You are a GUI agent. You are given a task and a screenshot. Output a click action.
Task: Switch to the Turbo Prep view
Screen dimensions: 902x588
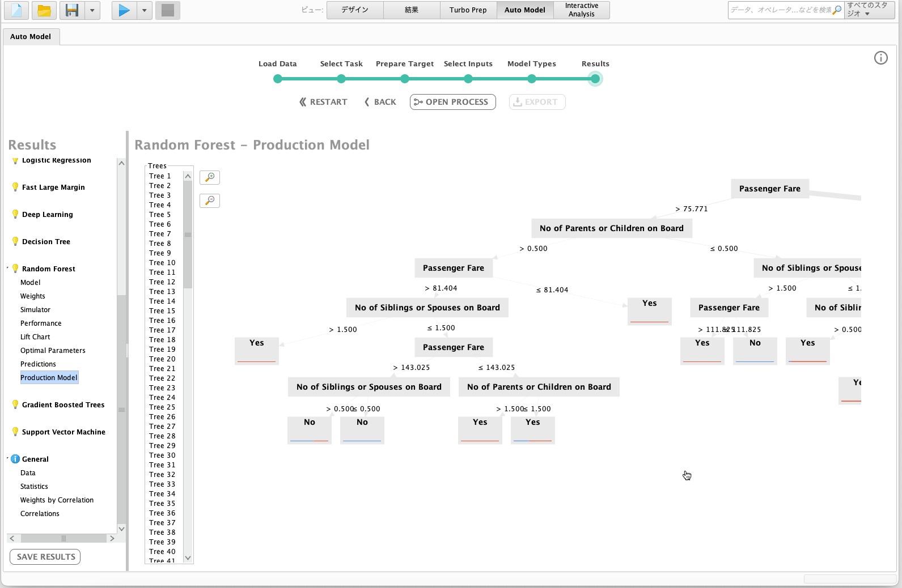(468, 10)
